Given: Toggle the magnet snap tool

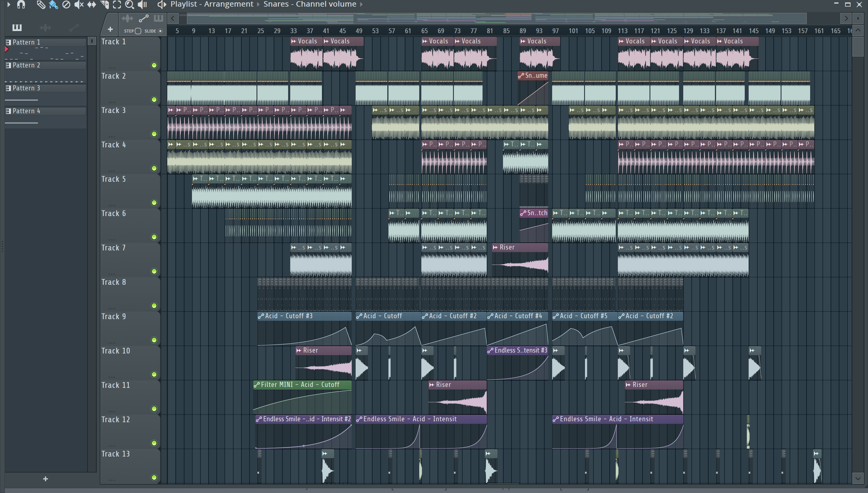Looking at the screenshot, I should [21, 5].
